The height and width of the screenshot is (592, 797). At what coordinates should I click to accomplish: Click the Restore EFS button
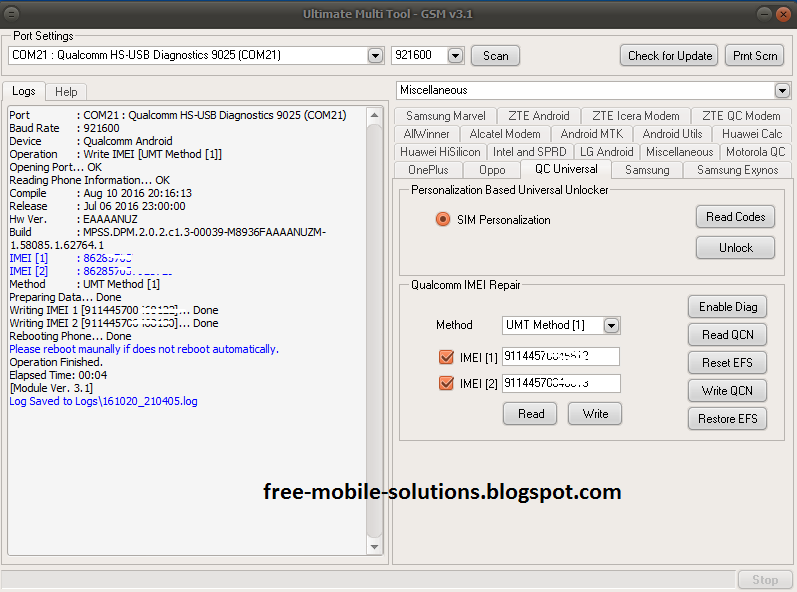tap(727, 419)
